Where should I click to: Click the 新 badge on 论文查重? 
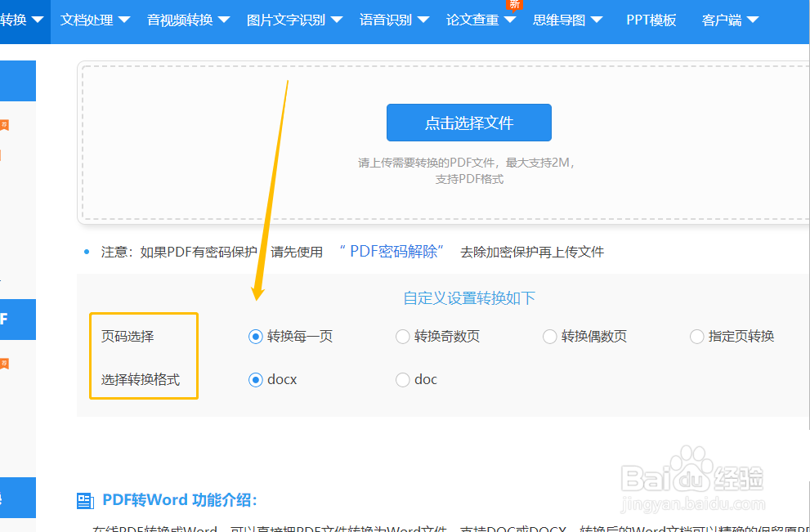point(514,5)
